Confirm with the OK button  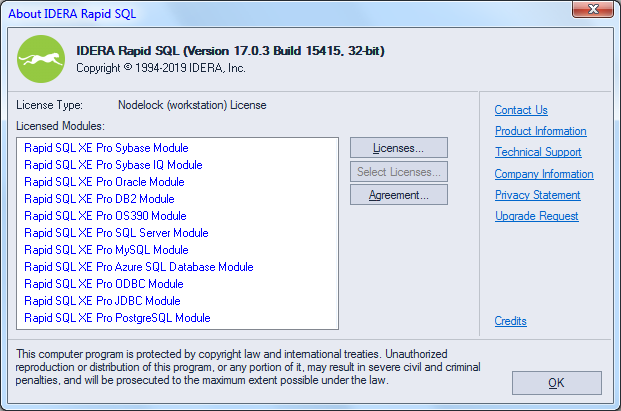click(x=556, y=382)
